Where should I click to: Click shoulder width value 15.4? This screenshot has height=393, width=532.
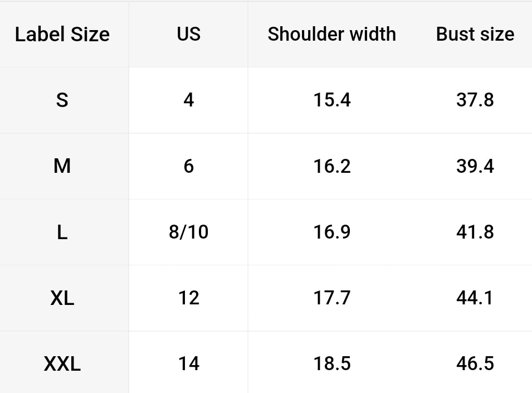coord(332,100)
